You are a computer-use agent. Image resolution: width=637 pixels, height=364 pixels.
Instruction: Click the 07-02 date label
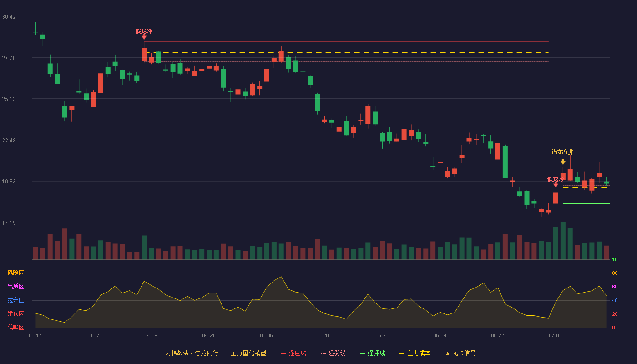(x=555, y=335)
